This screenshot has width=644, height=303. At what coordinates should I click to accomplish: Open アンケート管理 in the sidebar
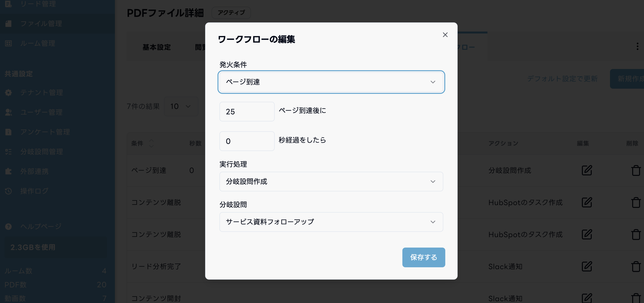[45, 132]
